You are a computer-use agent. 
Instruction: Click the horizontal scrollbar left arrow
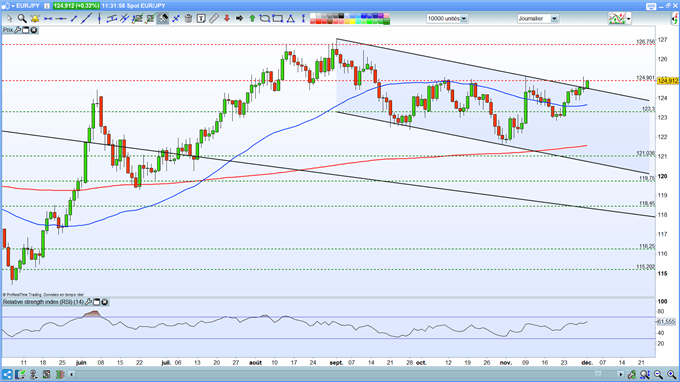click(72, 374)
